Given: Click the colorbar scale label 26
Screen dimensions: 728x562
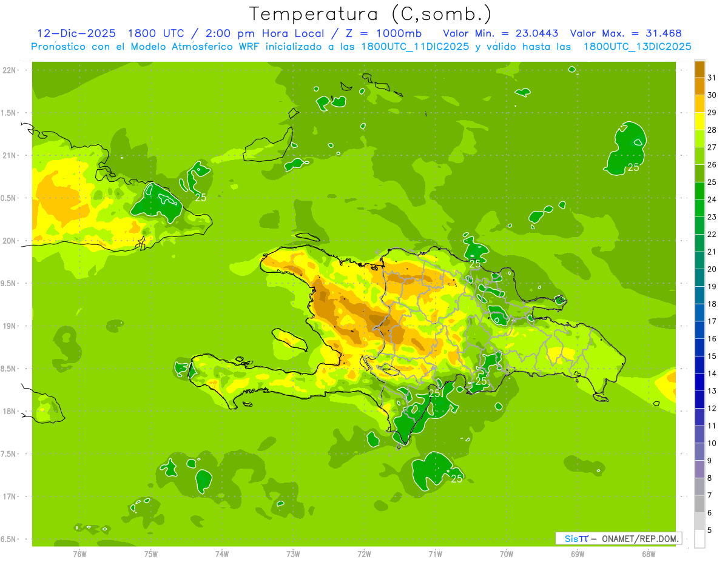Looking at the screenshot, I should click(712, 165).
